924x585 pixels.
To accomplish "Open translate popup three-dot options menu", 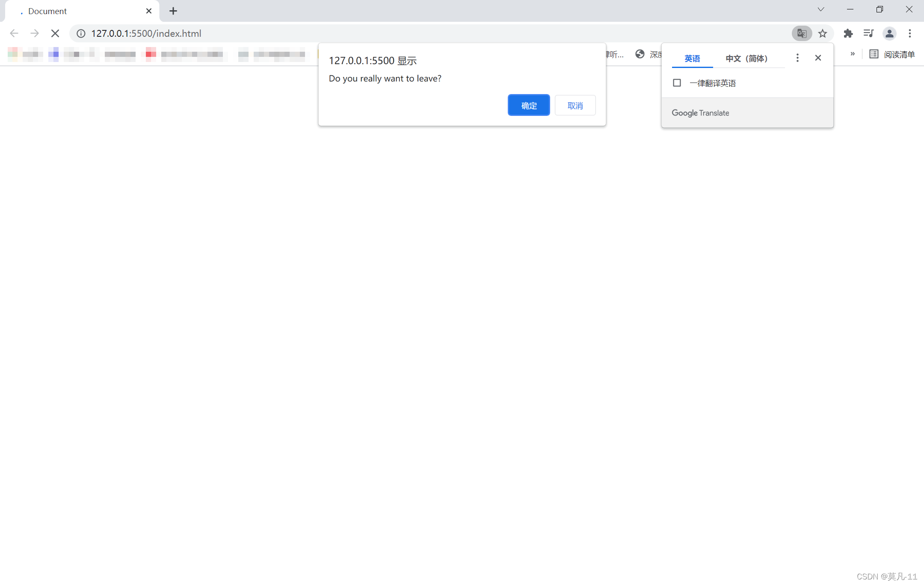I will (x=797, y=58).
